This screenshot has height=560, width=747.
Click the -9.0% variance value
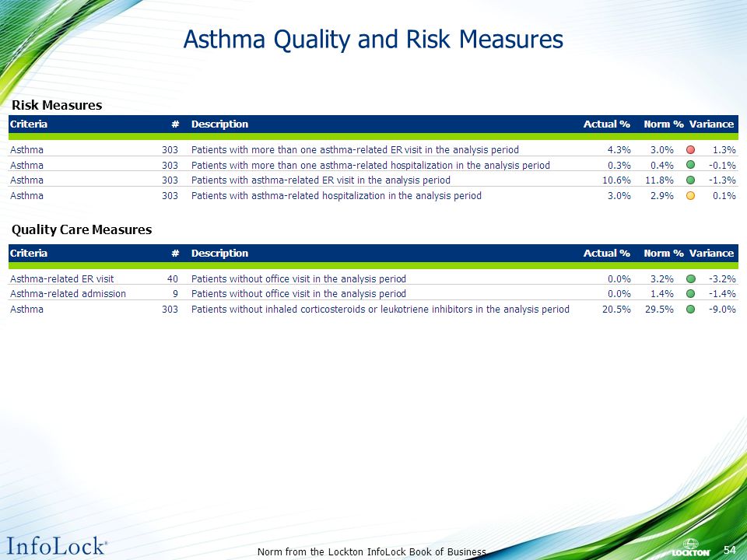click(x=722, y=309)
